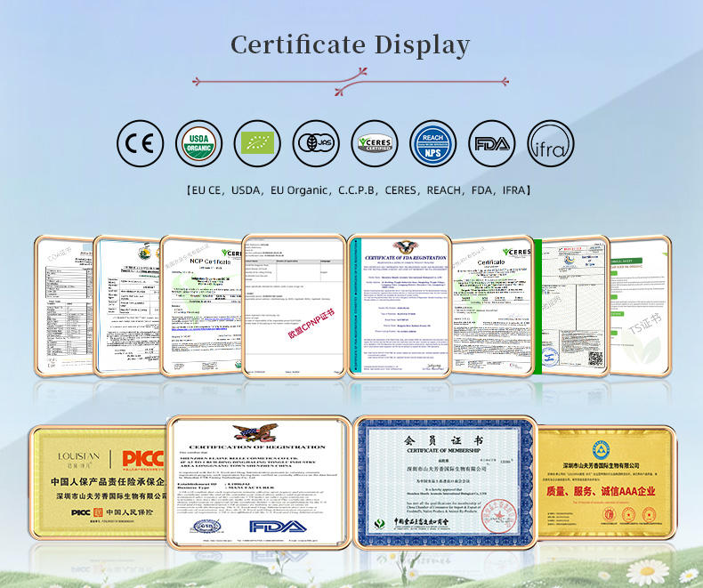Select the USDA Organic badge
Image resolution: width=703 pixels, height=588 pixels.
198,143
